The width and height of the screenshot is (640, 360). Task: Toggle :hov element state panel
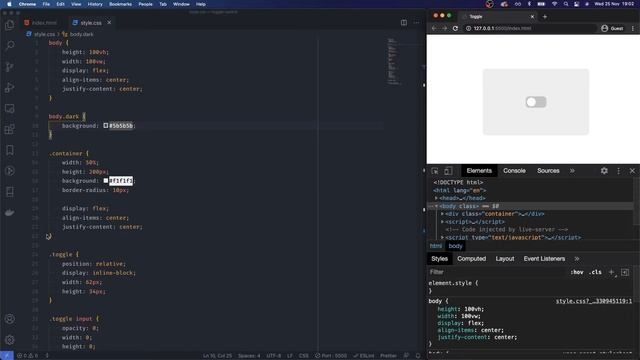point(577,272)
